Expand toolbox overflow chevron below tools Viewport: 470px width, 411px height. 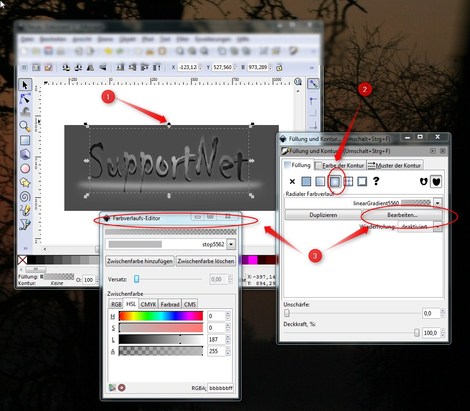[25, 248]
